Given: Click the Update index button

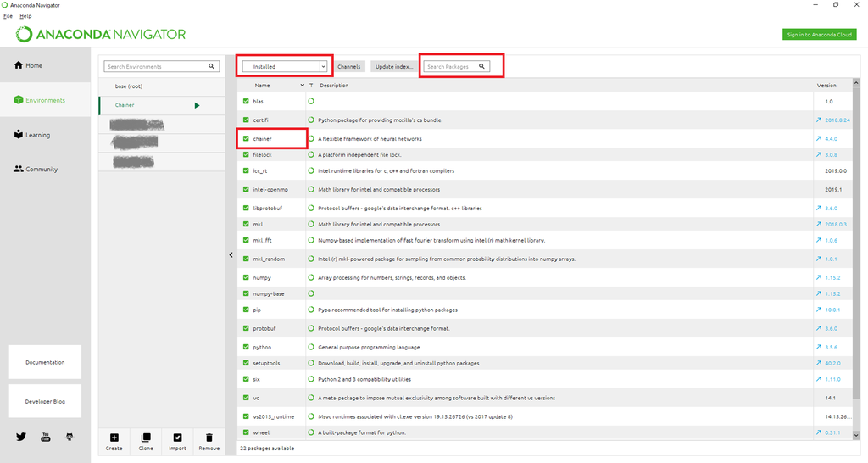Looking at the screenshot, I should point(393,66).
